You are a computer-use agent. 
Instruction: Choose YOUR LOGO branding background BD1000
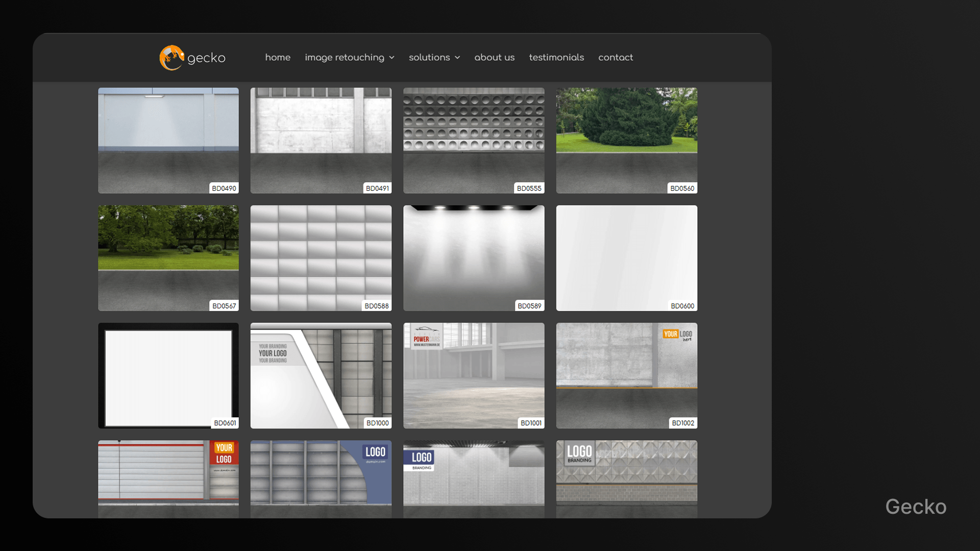pyautogui.click(x=321, y=375)
